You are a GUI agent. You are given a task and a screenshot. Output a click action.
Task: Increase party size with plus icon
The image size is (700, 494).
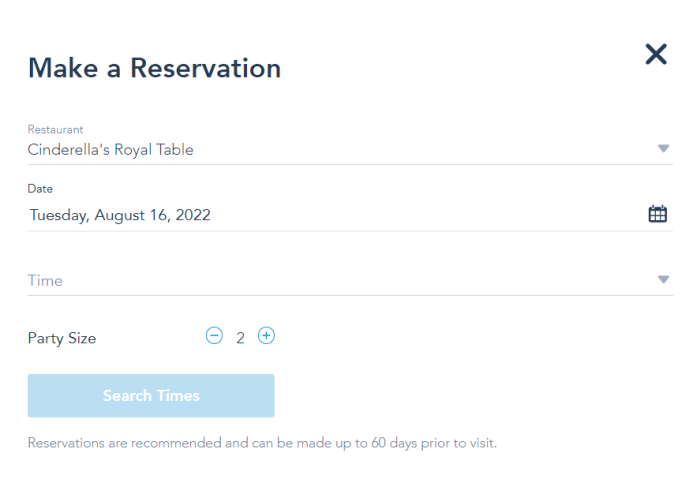(x=267, y=336)
